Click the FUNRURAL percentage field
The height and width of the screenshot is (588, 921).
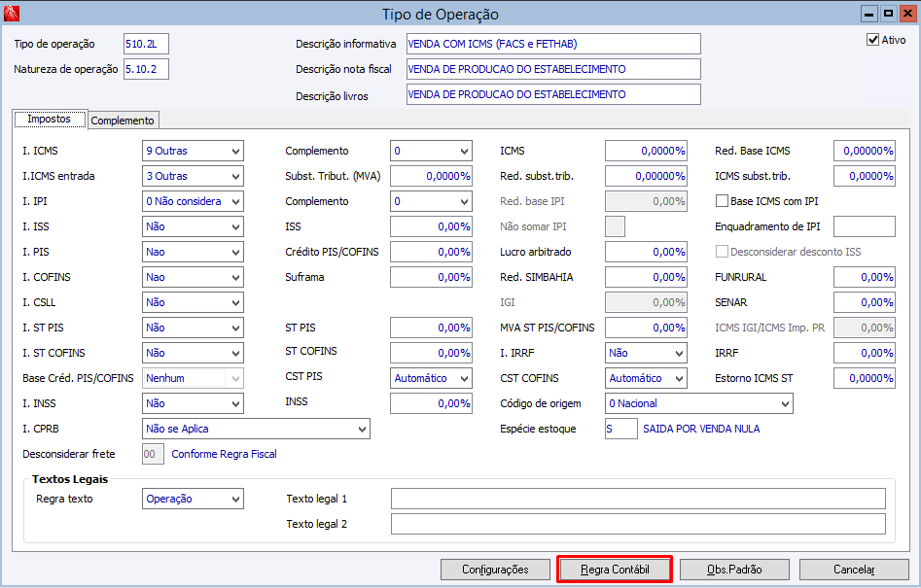pyautogui.click(x=865, y=277)
